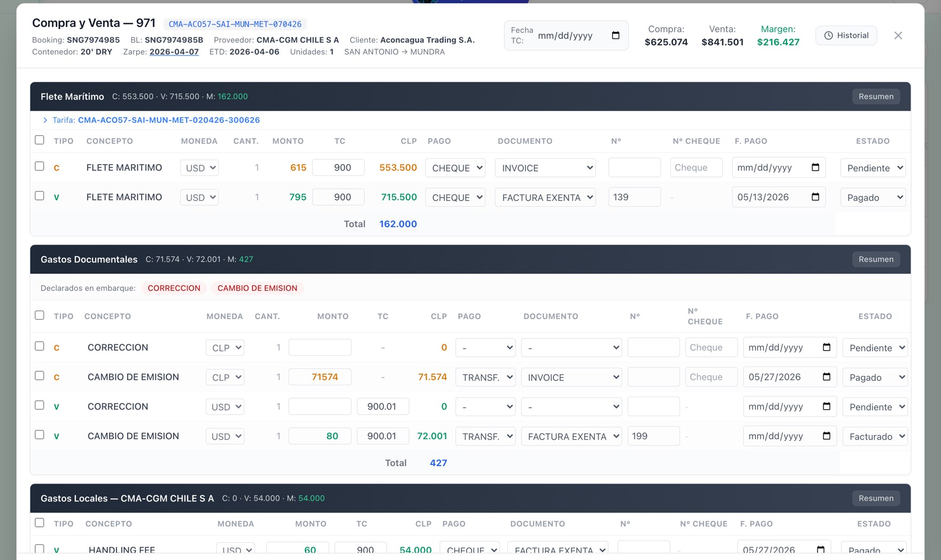Check the FLETE MARITIMO compra row

point(40,166)
